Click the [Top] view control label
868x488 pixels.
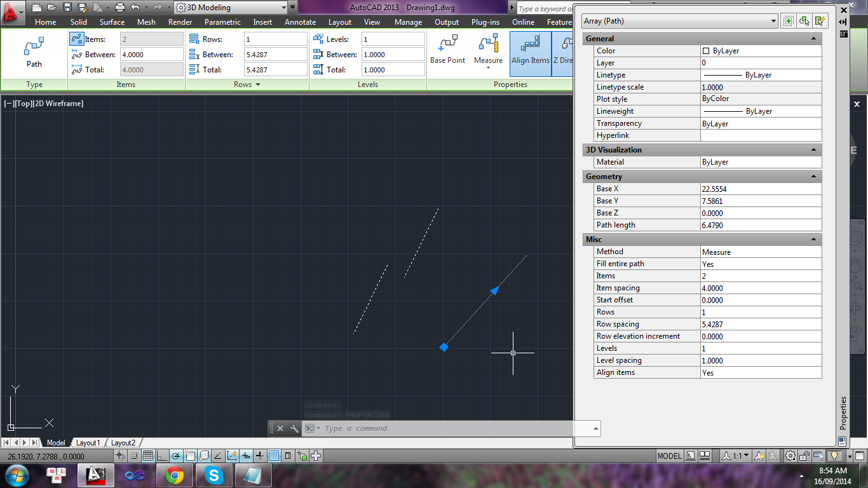tap(24, 104)
